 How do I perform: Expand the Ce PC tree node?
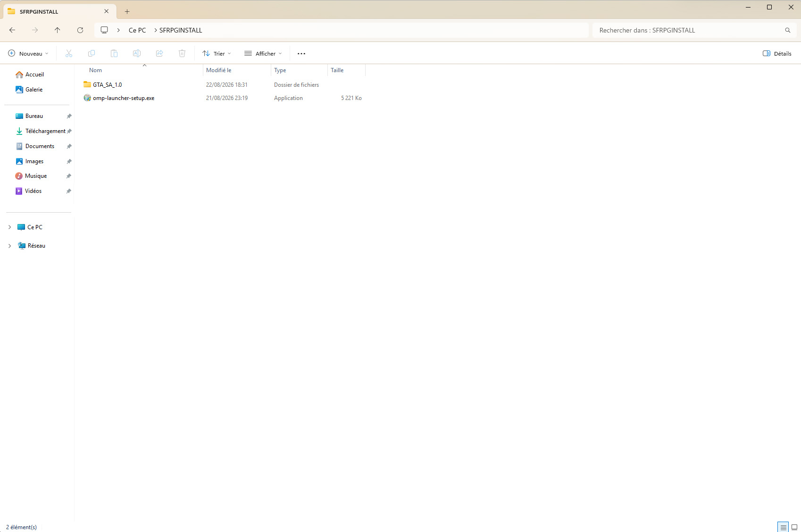tap(9, 227)
